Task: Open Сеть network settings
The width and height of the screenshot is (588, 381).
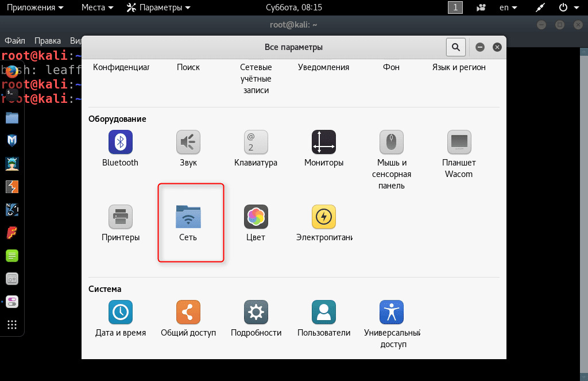Action: (x=188, y=223)
